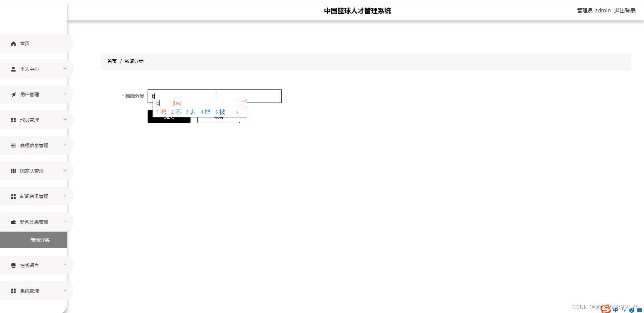This screenshot has height=313, width=644.
Task: Click the black 提交 submit button
Action: pyautogui.click(x=169, y=117)
